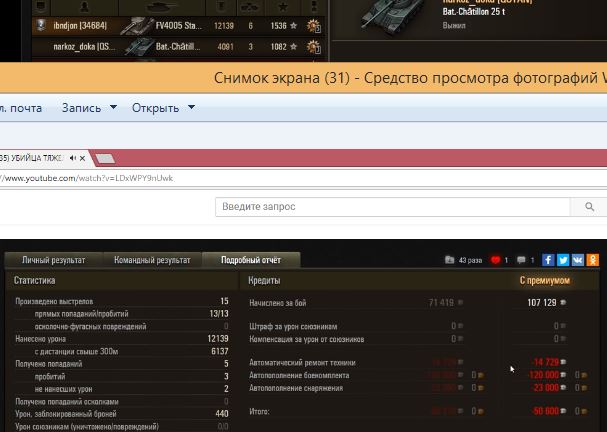
Task: Click the medal icon in ibndjon row
Action: click(x=313, y=26)
